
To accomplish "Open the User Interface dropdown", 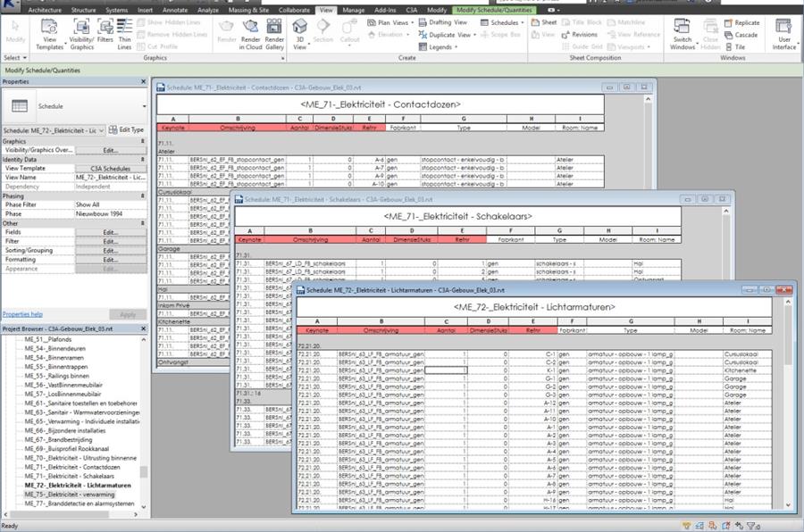I will coord(785,34).
